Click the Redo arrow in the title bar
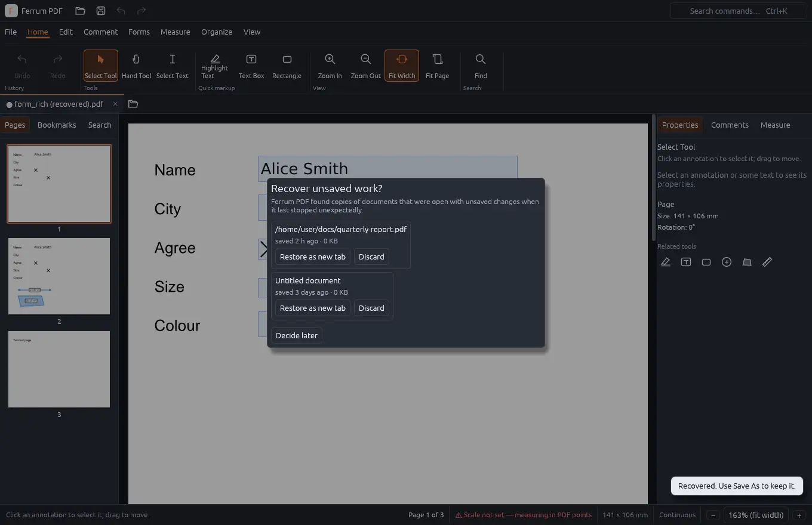The image size is (812, 525). click(x=142, y=11)
